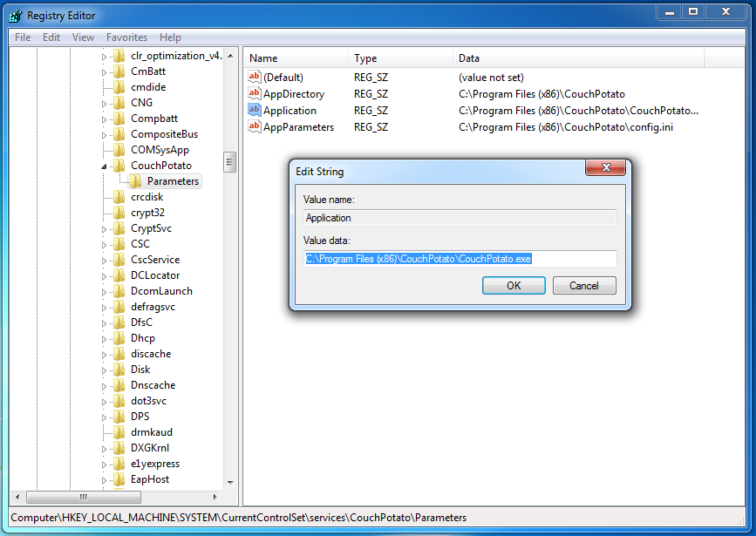Click the CSC folder icon

pyautogui.click(x=119, y=244)
